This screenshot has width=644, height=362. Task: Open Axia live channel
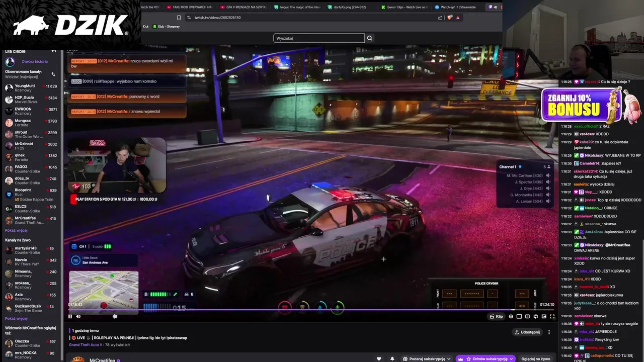coord(31,297)
